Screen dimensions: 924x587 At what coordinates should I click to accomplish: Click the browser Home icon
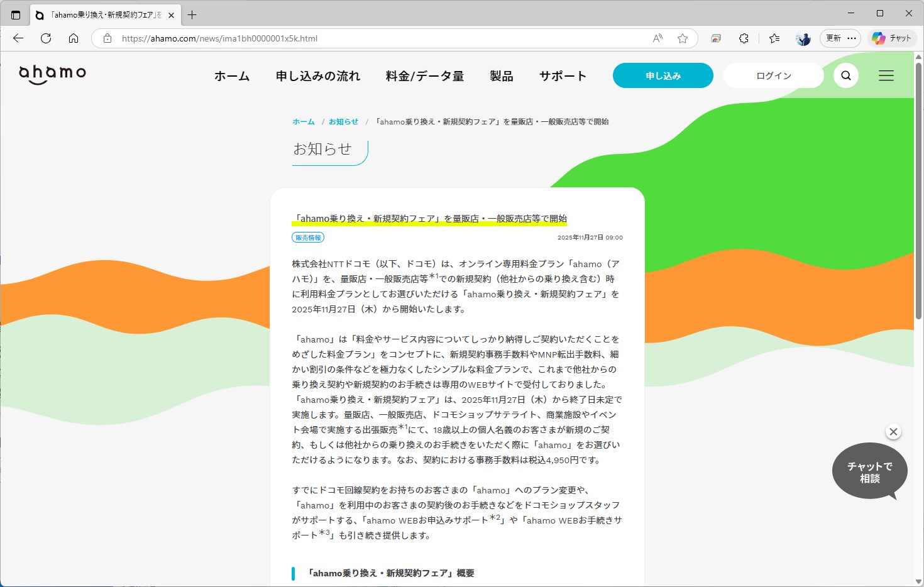coord(74,38)
